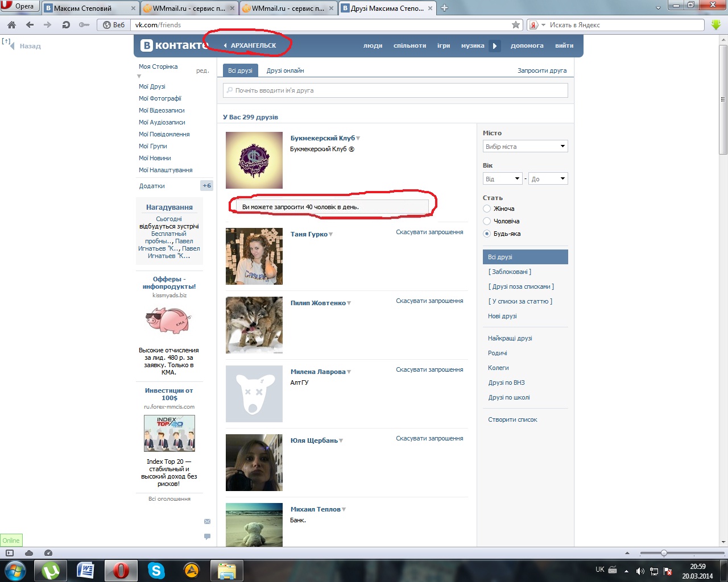Image resolution: width=728 pixels, height=582 pixels.
Task: Expand the arrow next to Таня Гурко
Action: [331, 235]
